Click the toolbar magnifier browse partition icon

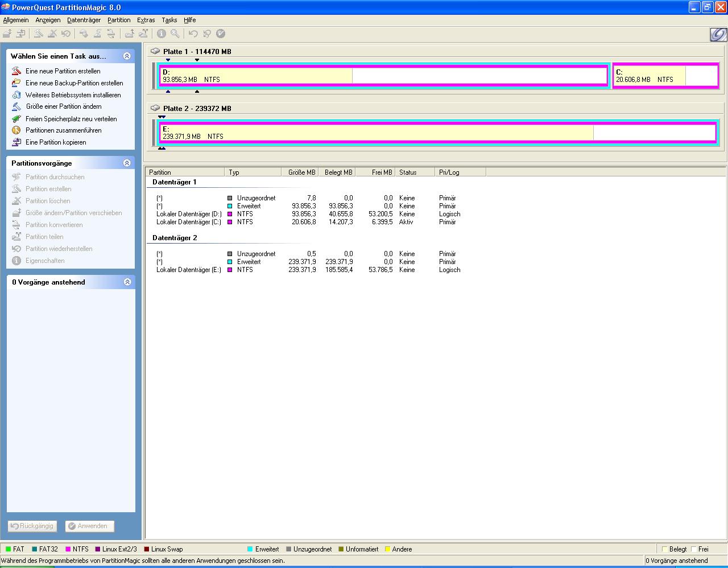tap(175, 34)
